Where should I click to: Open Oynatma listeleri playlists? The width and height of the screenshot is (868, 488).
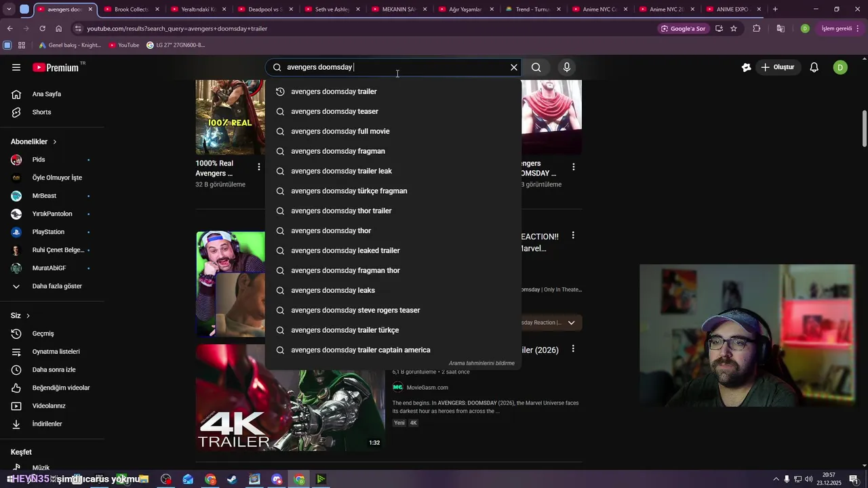coord(52,352)
